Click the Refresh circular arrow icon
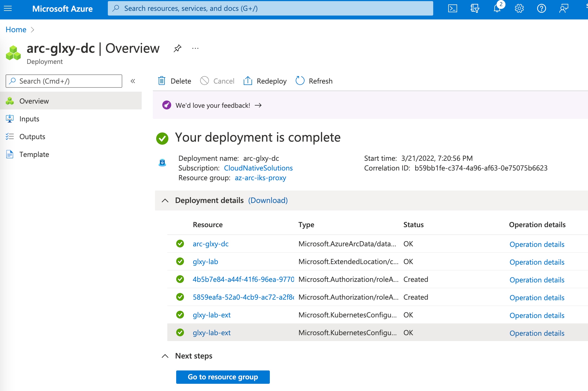Image resolution: width=588 pixels, height=391 pixels. click(300, 81)
